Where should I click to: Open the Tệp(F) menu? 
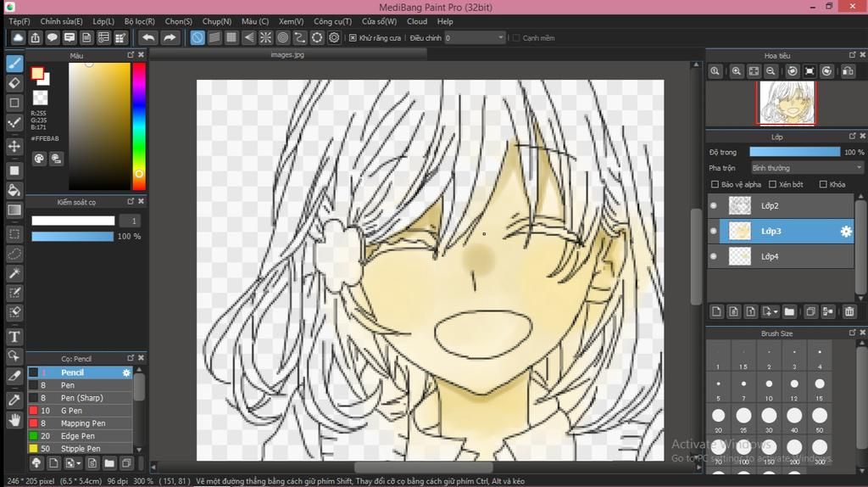click(19, 21)
